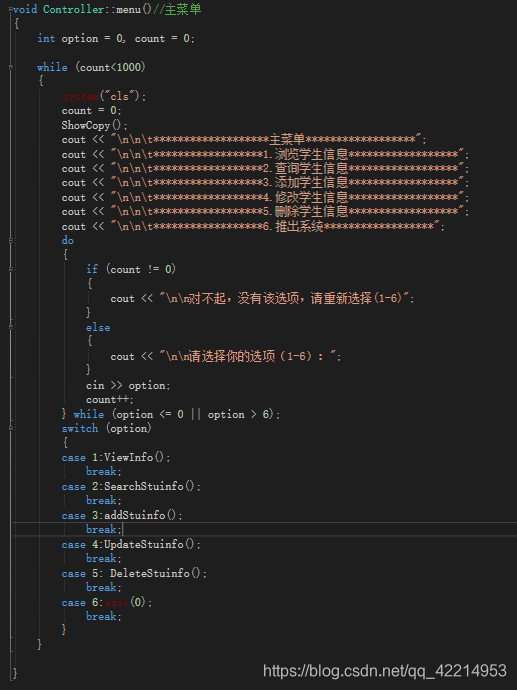The width and height of the screenshot is (517, 690).
Task: Click the cout line with 6.推出系统
Action: coord(253,227)
